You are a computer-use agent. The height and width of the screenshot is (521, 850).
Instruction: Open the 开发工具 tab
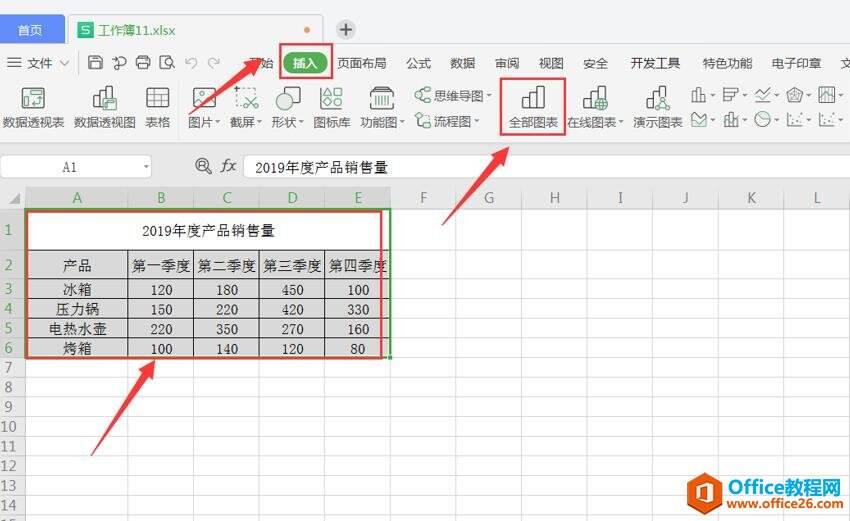coord(655,63)
